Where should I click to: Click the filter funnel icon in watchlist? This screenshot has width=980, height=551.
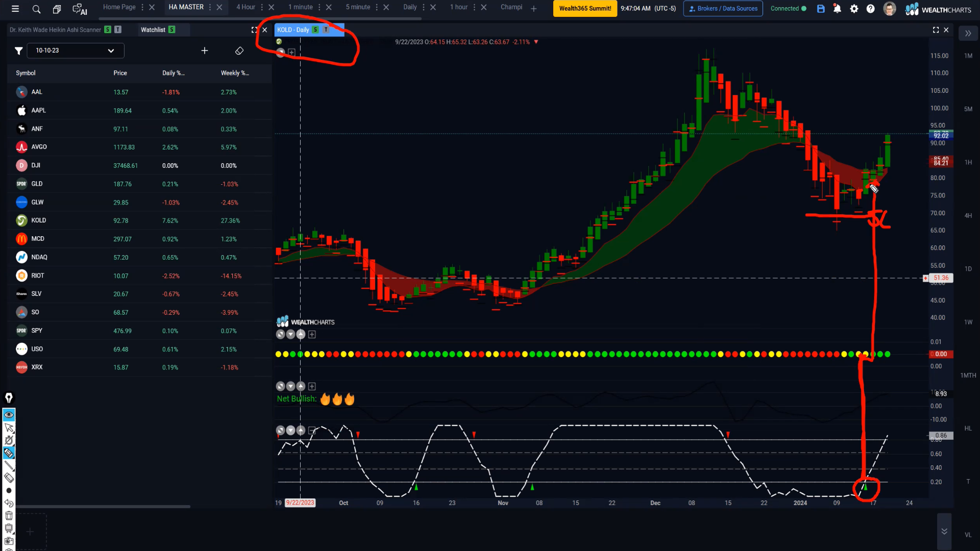pos(18,51)
